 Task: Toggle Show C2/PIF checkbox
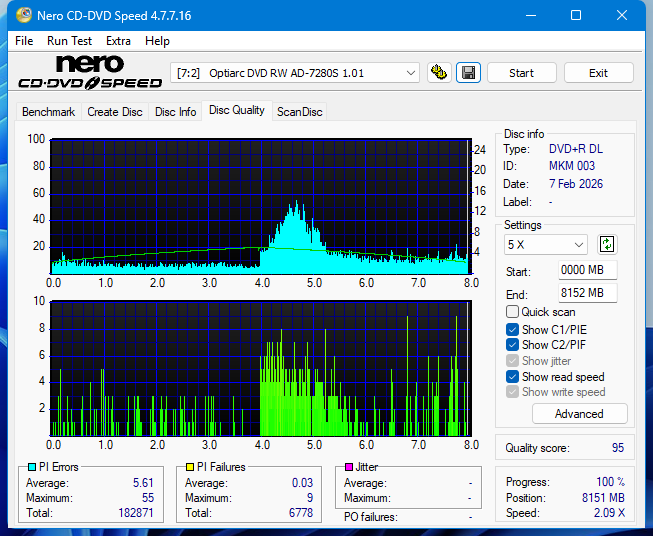[513, 345]
